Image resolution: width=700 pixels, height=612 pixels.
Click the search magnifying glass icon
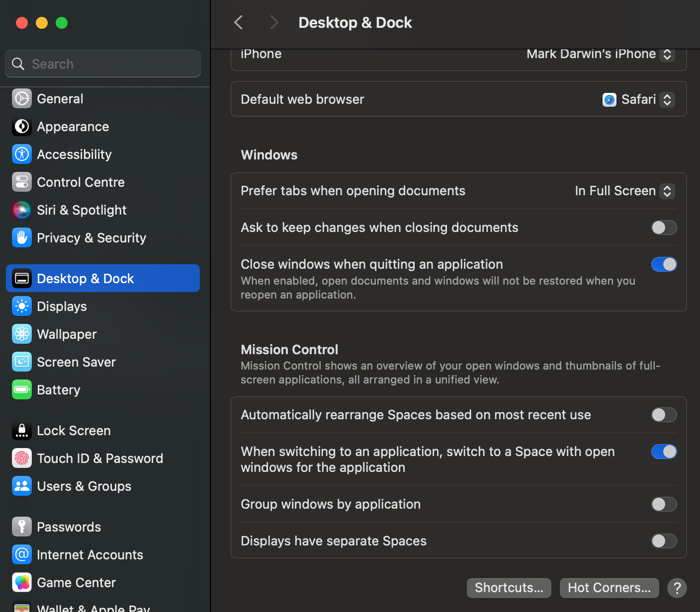tap(18, 64)
